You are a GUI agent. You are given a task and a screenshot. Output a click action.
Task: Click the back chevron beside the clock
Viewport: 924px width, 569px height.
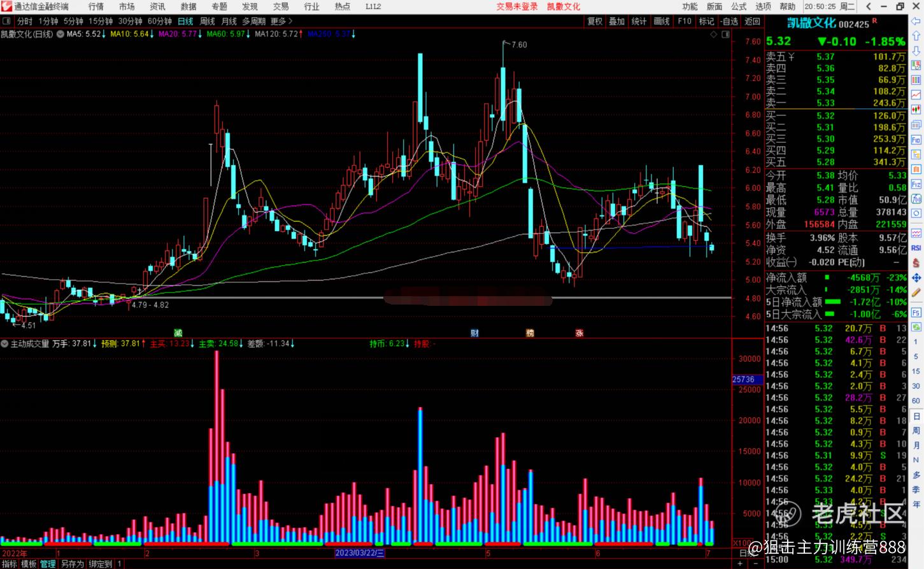pos(869,6)
